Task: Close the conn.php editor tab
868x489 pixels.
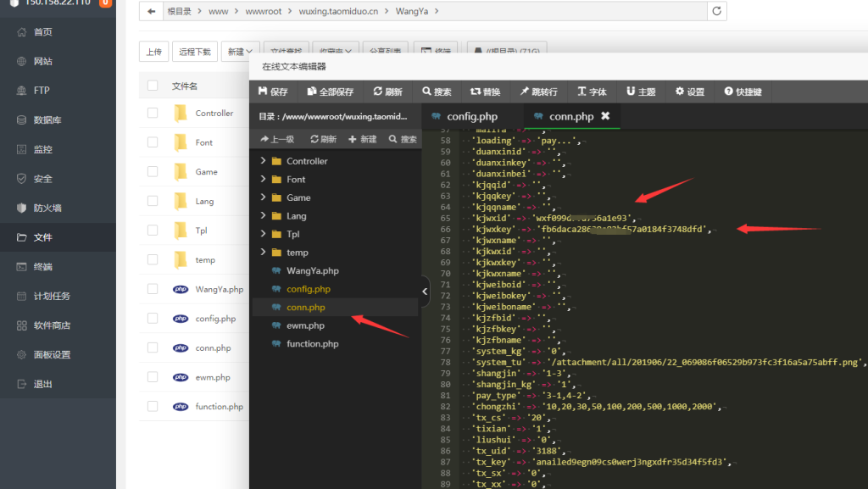Action: point(605,116)
